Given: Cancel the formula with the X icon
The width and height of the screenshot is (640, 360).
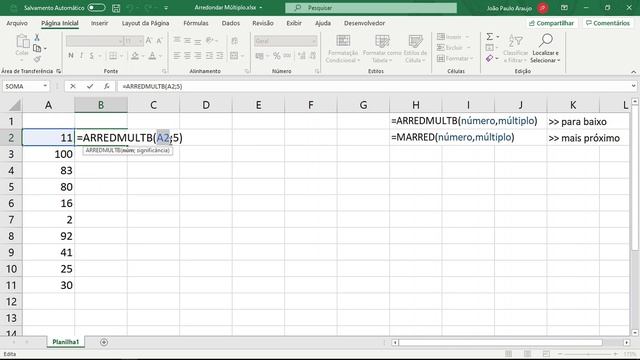Looking at the screenshot, I should pyautogui.click(x=73, y=86).
